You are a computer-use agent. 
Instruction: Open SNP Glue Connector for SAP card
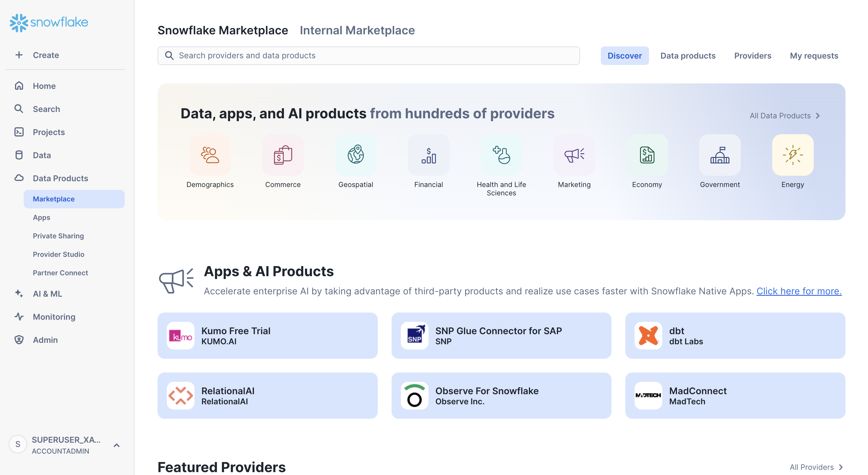(x=502, y=336)
